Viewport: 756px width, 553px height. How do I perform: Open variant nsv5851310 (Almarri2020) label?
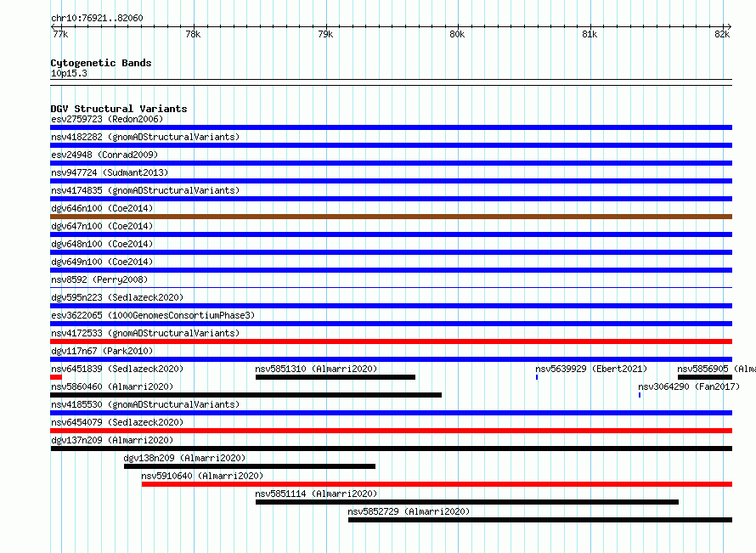click(316, 369)
